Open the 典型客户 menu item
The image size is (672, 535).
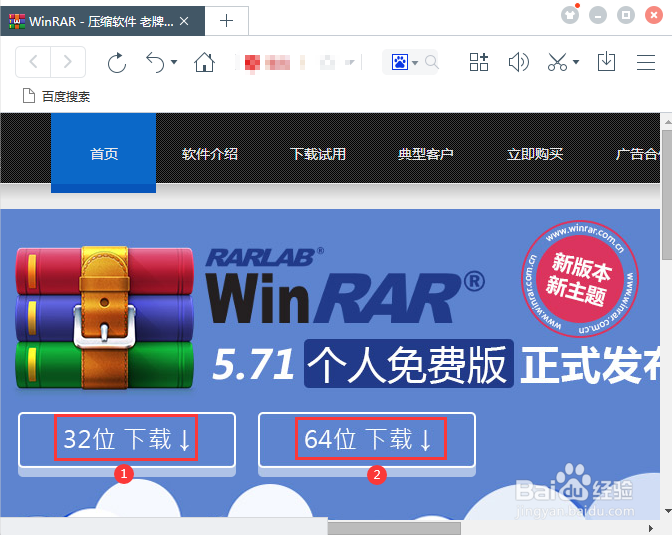(x=426, y=154)
